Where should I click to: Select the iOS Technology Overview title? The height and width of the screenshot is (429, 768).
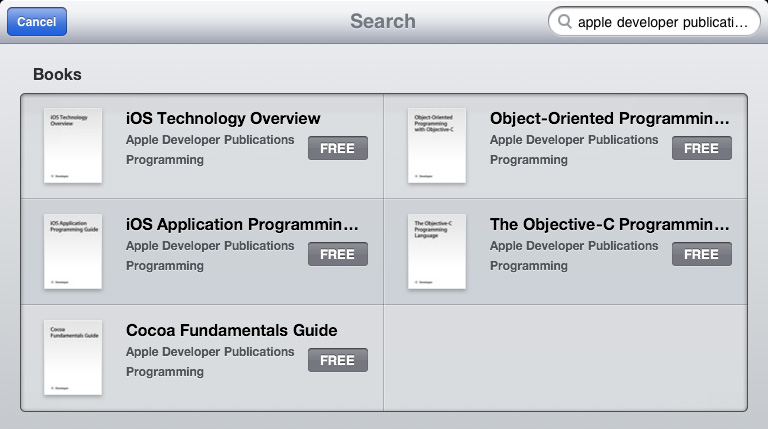[x=223, y=119]
